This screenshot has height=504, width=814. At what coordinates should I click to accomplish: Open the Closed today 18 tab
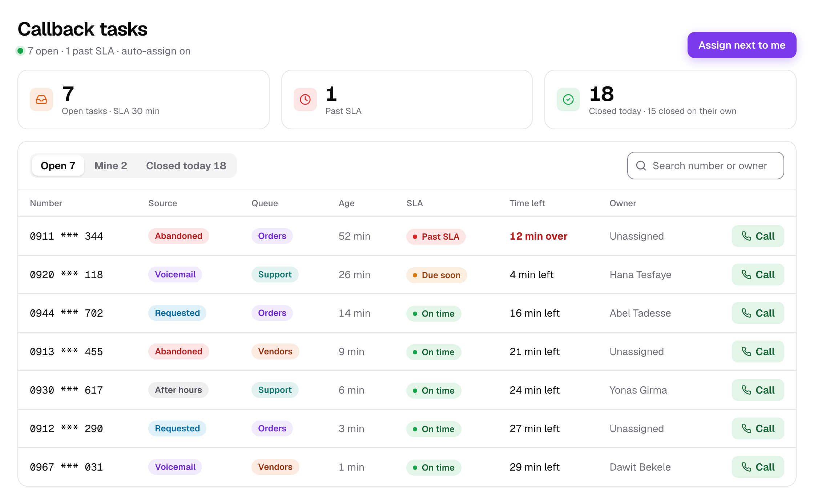pos(186,166)
